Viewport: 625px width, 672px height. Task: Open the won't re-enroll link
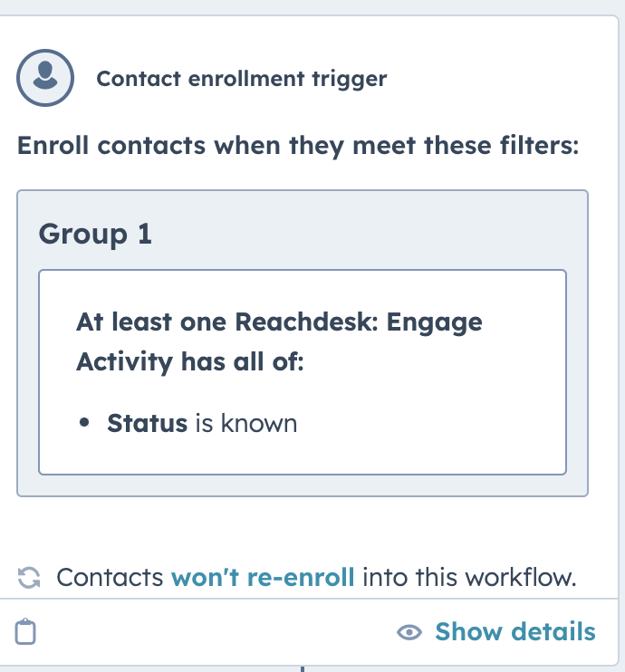coord(263,577)
